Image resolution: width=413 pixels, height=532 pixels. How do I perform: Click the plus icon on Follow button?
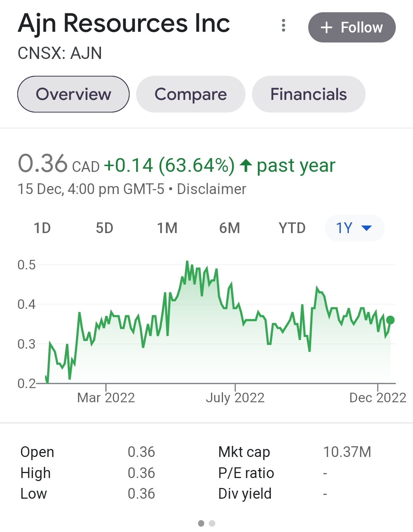(x=326, y=28)
